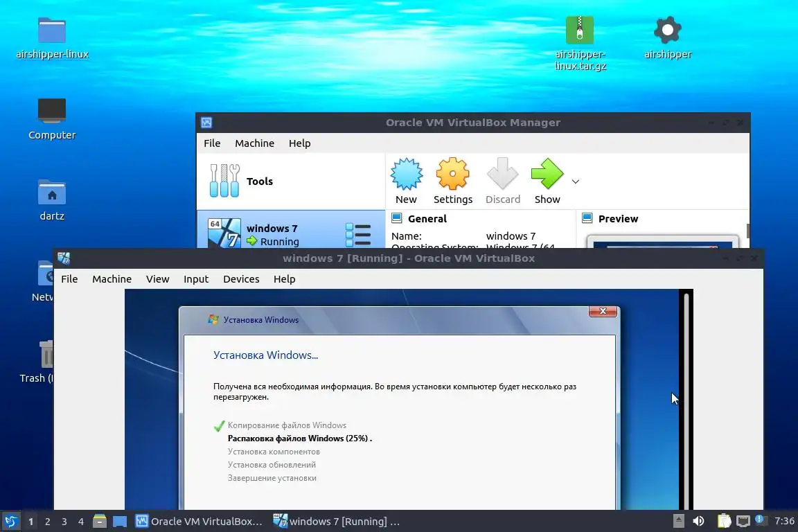Select the windows 7 virtual machine entry
This screenshot has height=532, width=798.
coord(291,229)
